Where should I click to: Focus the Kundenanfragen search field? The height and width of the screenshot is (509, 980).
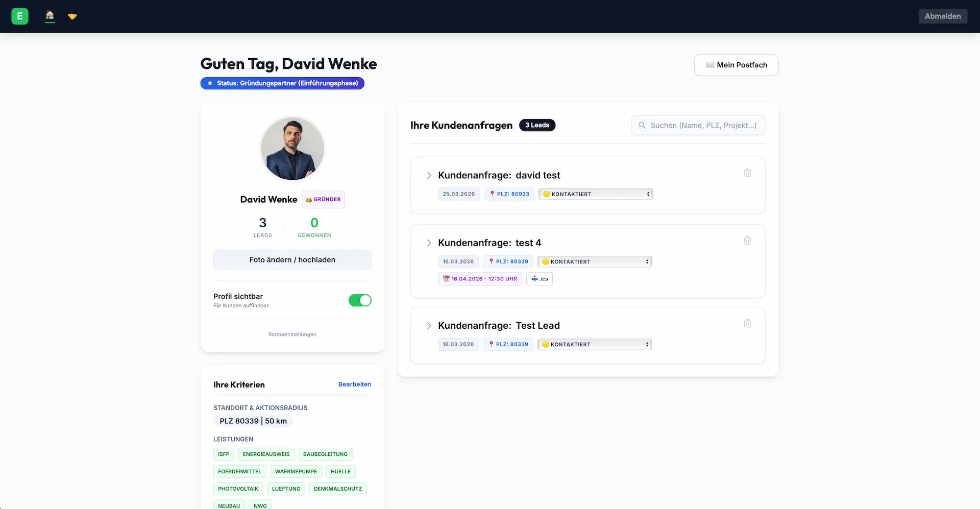[x=703, y=125]
